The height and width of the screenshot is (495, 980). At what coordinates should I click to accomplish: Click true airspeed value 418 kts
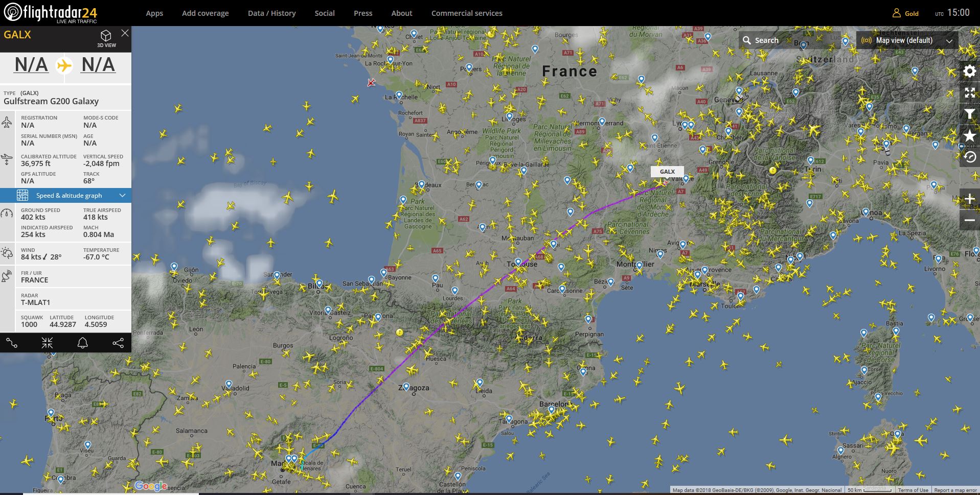pyautogui.click(x=96, y=217)
